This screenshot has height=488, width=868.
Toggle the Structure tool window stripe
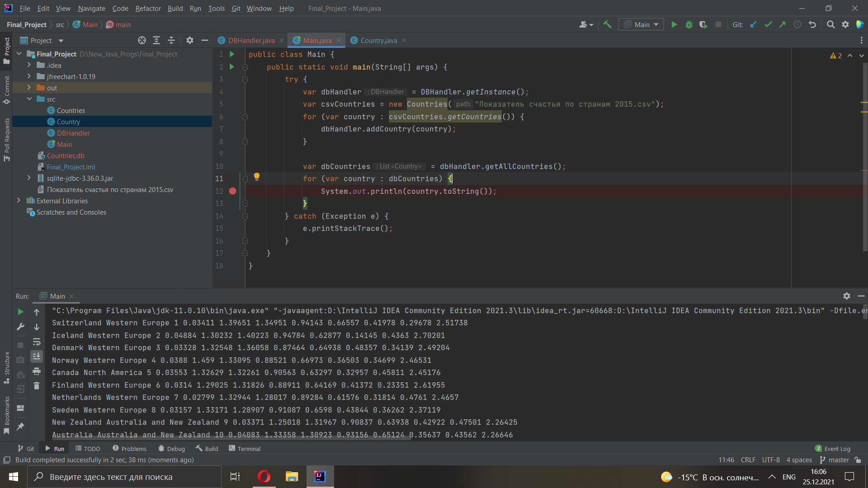[6, 368]
